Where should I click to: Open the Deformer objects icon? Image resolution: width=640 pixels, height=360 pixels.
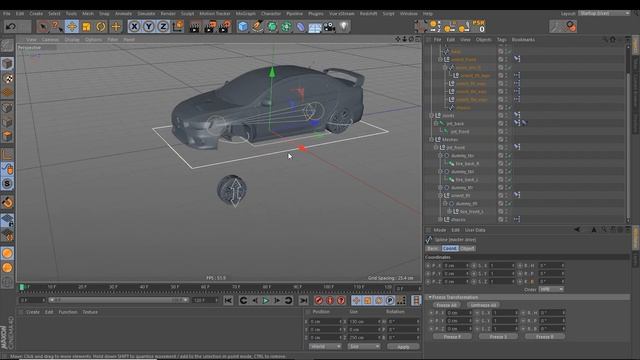pyautogui.click(x=300, y=27)
